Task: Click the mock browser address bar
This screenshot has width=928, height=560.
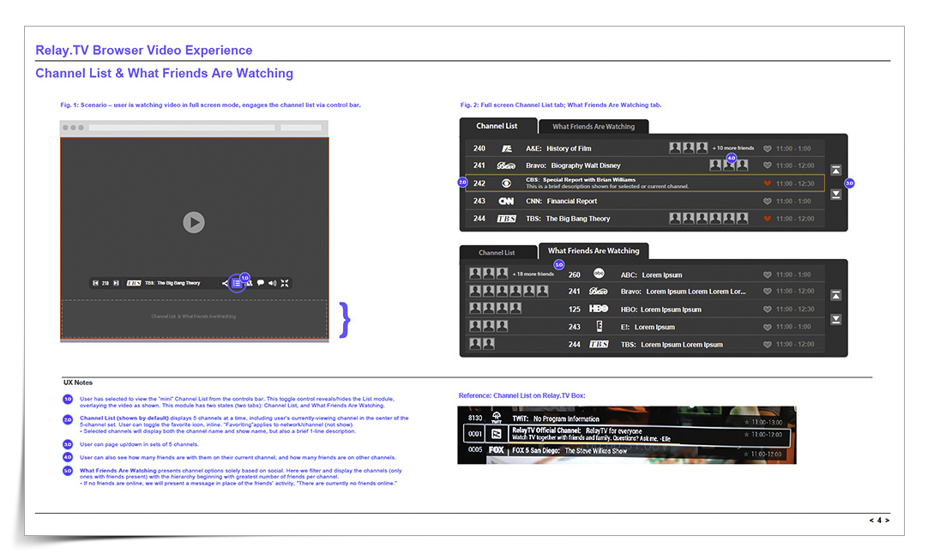Action: click(182, 127)
